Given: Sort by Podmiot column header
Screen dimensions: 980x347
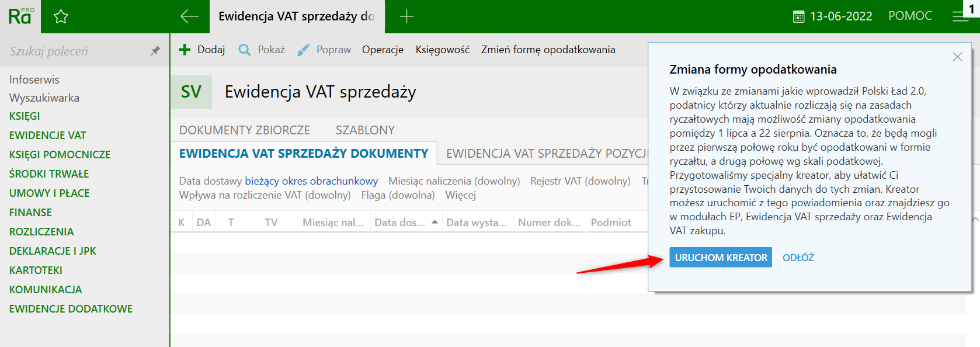Looking at the screenshot, I should [611, 222].
